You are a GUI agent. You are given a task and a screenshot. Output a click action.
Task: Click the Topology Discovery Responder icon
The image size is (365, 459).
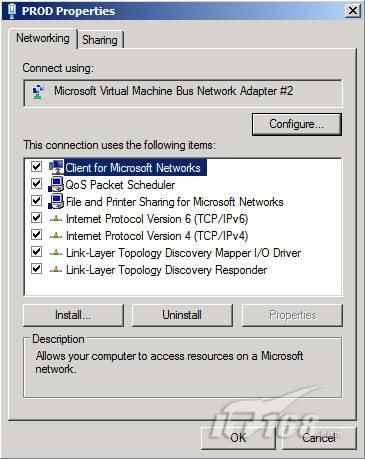[56, 270]
